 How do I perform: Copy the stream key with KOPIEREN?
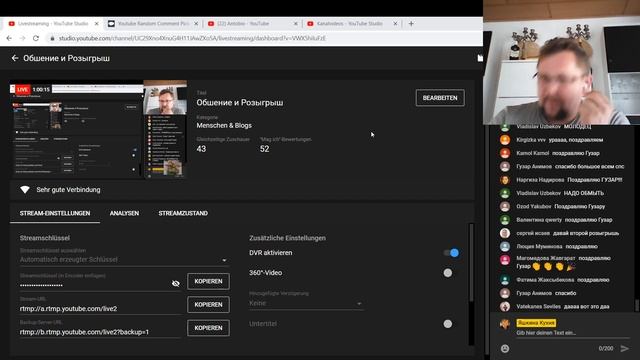point(208,281)
